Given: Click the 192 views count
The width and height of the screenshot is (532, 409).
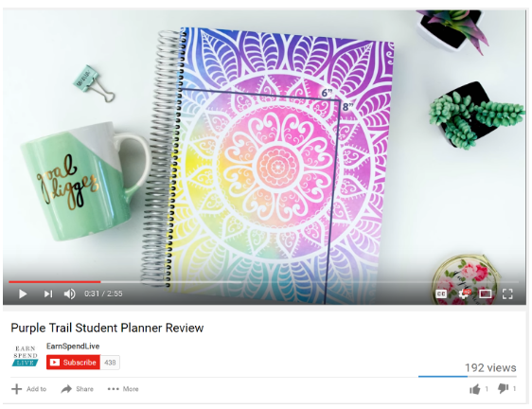Looking at the screenshot, I should (x=490, y=367).
